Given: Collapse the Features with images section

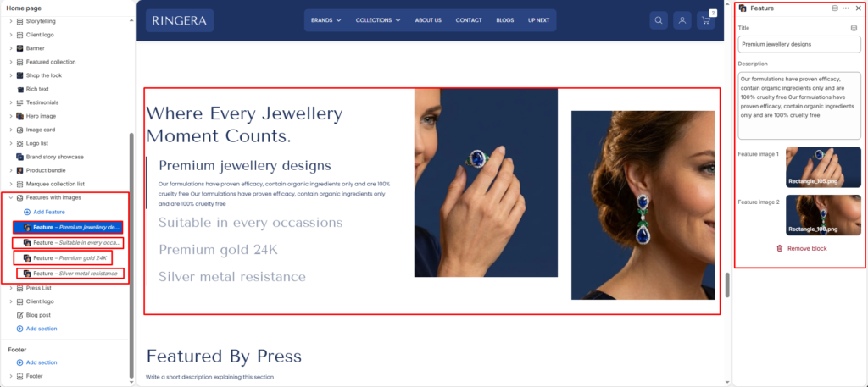Looking at the screenshot, I should point(10,198).
